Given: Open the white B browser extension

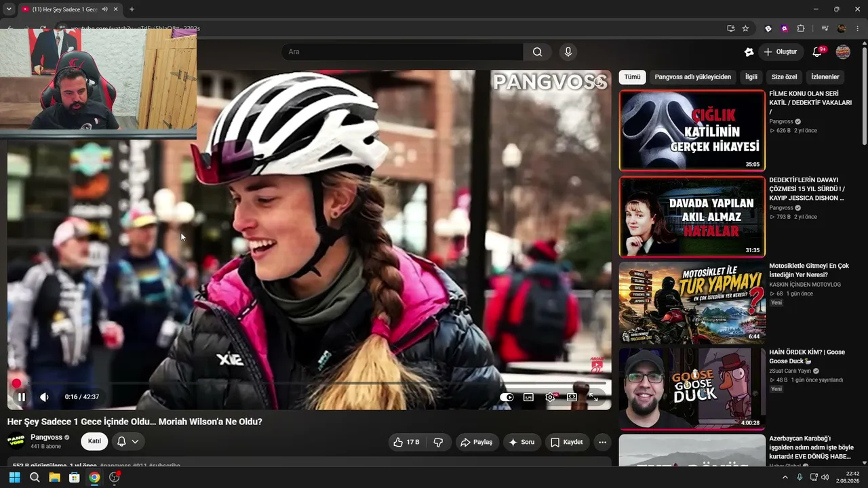Looking at the screenshot, I should point(768,28).
